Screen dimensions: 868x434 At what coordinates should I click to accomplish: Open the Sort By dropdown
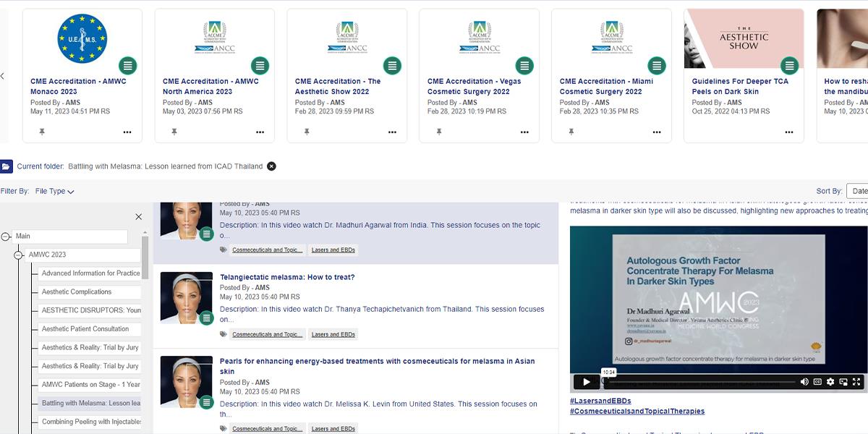point(857,191)
